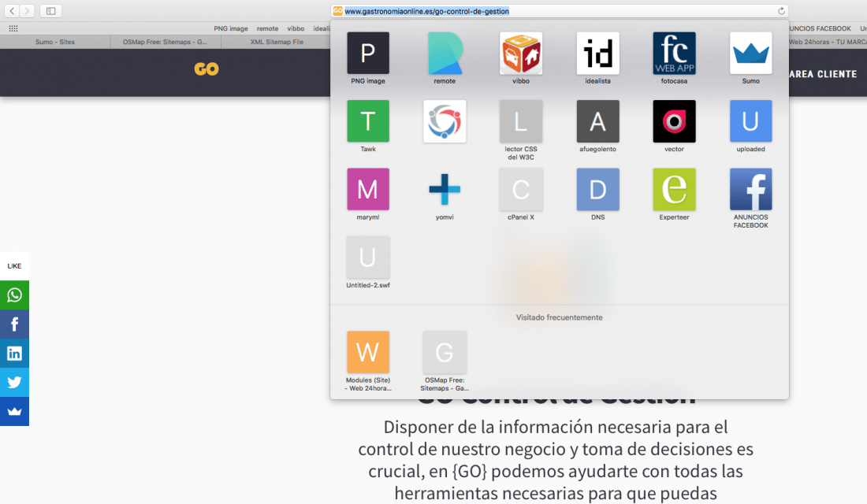Viewport: 867px width, 504px height.
Task: Click remote bookmark in favorites bar
Action: (x=268, y=28)
